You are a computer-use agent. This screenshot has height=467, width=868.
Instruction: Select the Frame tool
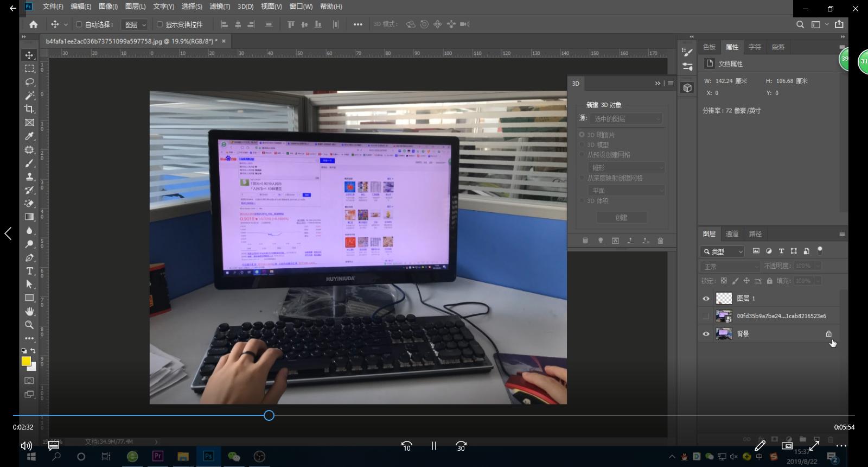tap(29, 122)
